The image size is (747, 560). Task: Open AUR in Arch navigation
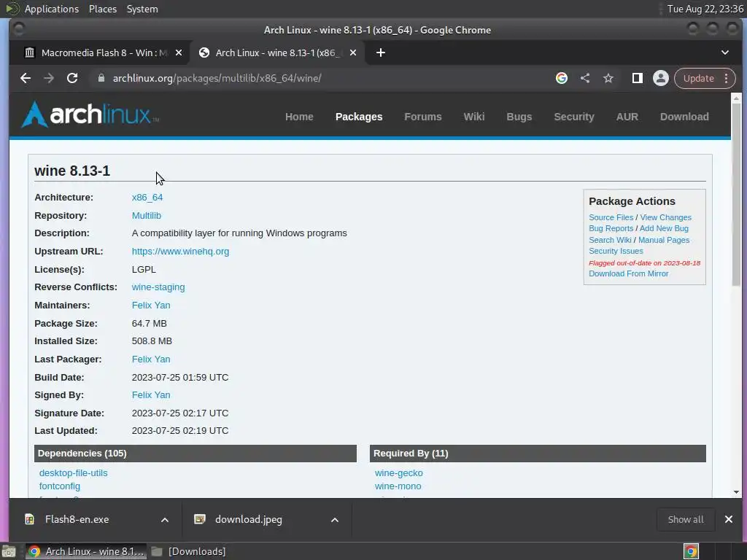[627, 117]
